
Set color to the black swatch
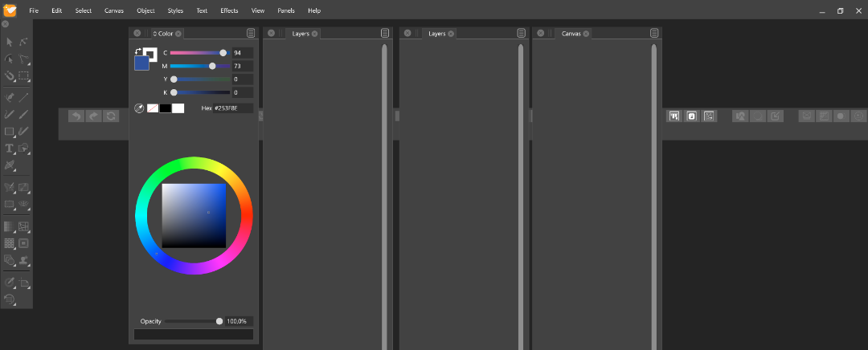pos(165,108)
